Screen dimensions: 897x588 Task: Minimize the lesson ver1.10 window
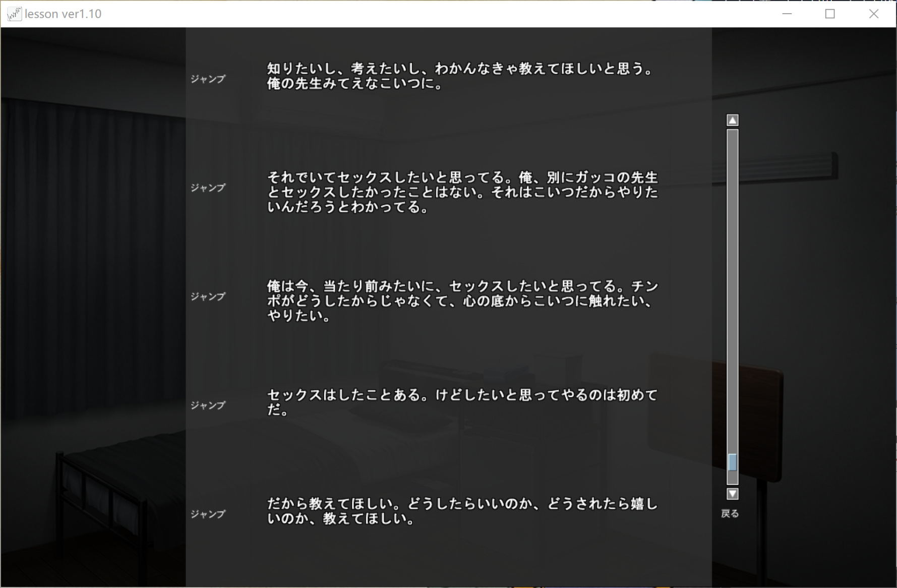[787, 14]
